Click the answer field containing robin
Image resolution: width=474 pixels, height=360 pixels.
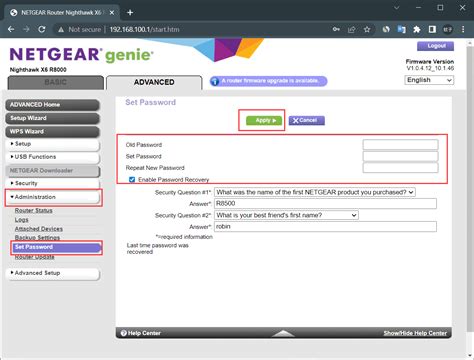325,227
